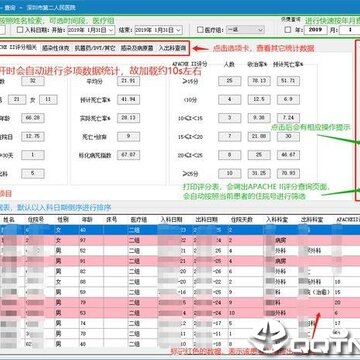Image resolution: width=360 pixels, height=360 pixels.
Task: Enable the 入科日期 date filter checkbox
Action: click(20, 30)
